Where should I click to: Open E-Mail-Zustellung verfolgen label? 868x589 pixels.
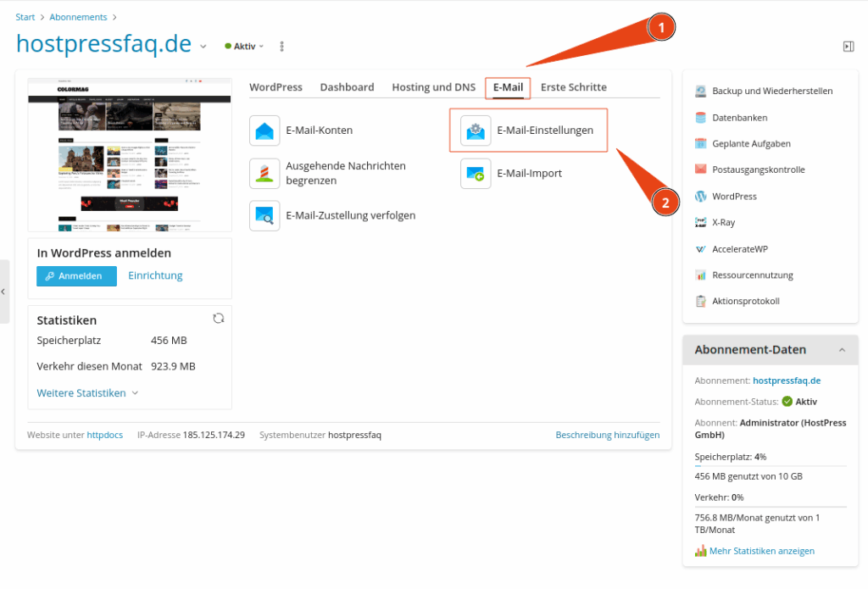(350, 215)
